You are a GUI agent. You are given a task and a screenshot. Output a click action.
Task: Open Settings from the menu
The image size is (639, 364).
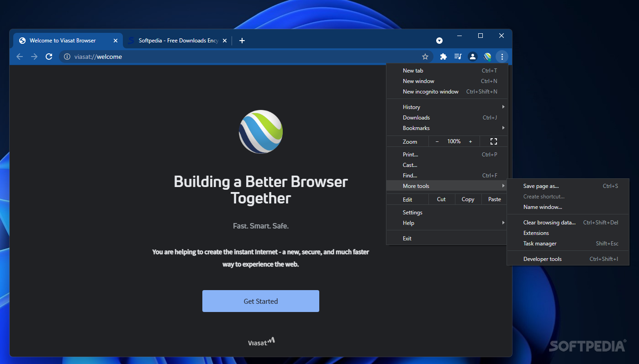(447, 213)
